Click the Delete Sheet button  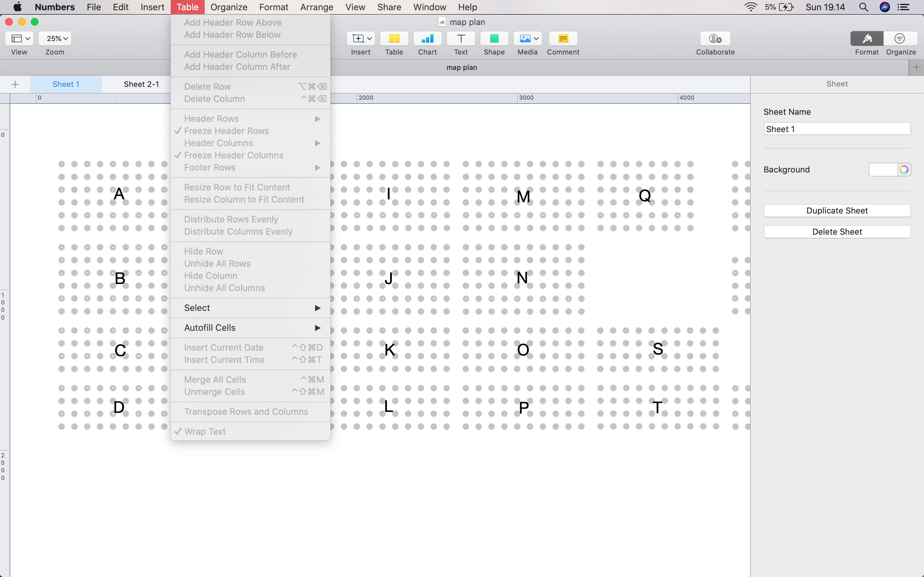[836, 232]
